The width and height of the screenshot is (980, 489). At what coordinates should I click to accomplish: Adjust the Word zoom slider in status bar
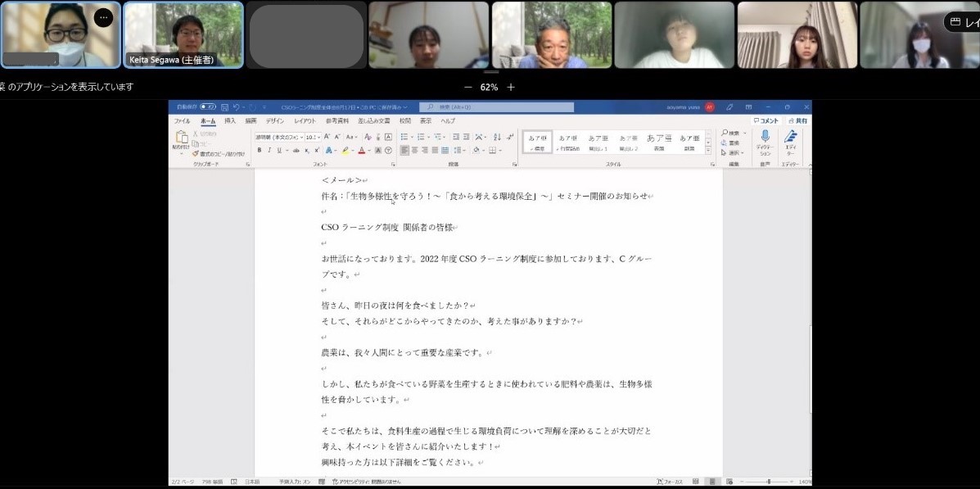767,482
